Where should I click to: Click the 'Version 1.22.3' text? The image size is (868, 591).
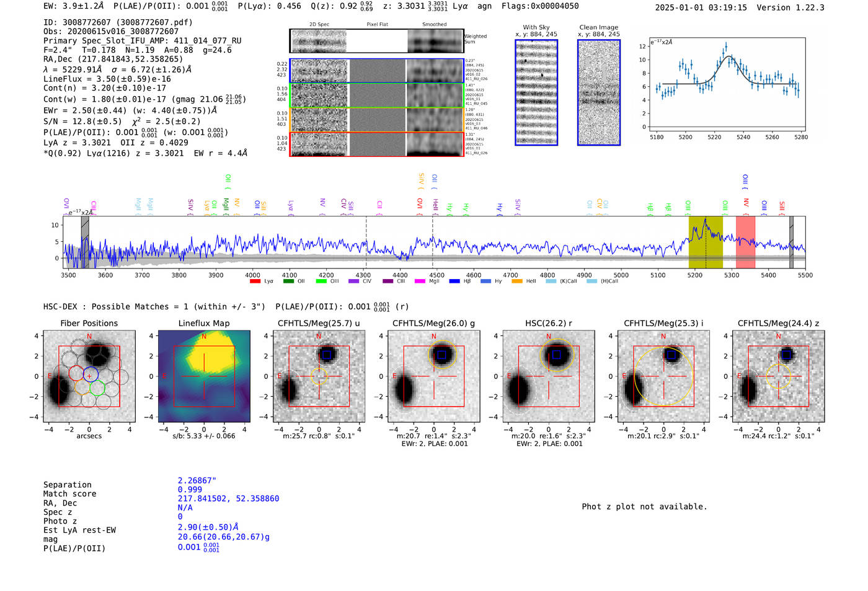pos(790,7)
